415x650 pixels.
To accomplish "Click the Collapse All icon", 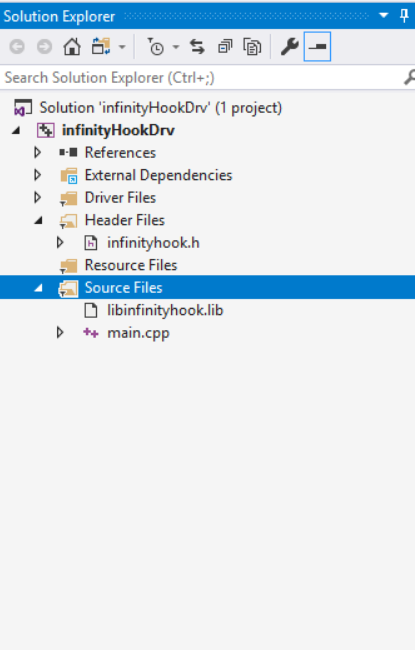I will click(x=225, y=46).
